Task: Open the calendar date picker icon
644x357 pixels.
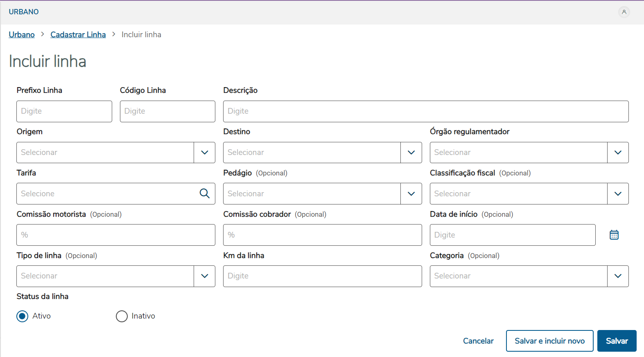Action: pyautogui.click(x=614, y=235)
